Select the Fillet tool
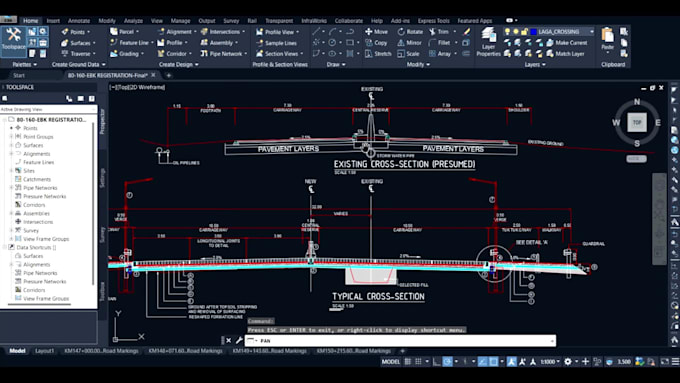The image size is (680, 383). tap(439, 43)
